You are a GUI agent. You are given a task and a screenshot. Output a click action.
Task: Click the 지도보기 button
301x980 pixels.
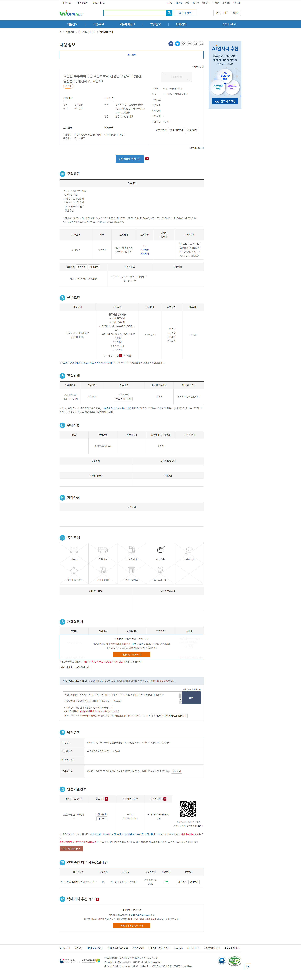click(x=176, y=771)
